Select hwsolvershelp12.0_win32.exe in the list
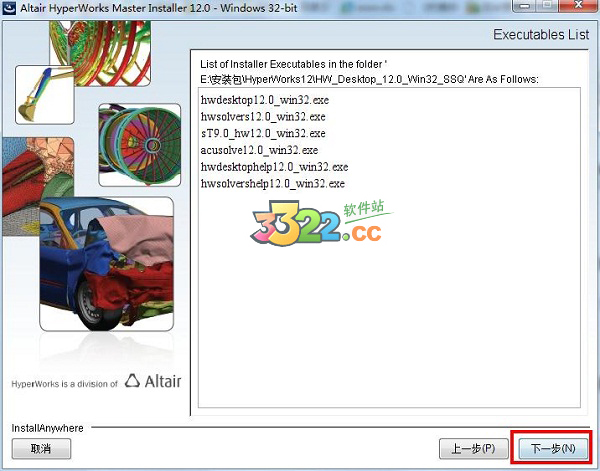Viewport: 600px width, 471px height. (x=273, y=184)
